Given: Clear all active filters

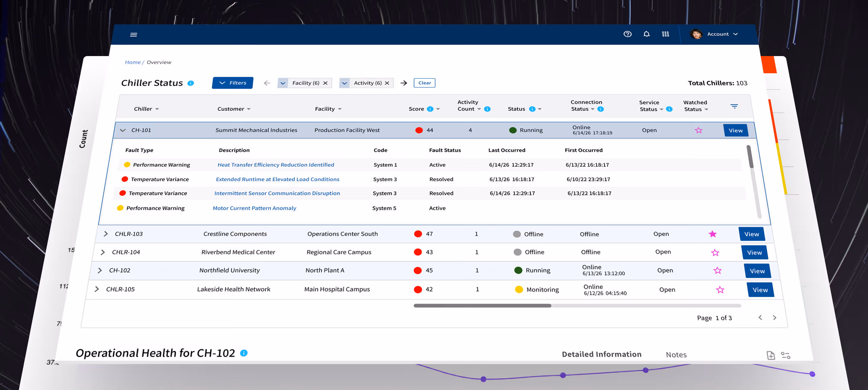Looking at the screenshot, I should [424, 83].
